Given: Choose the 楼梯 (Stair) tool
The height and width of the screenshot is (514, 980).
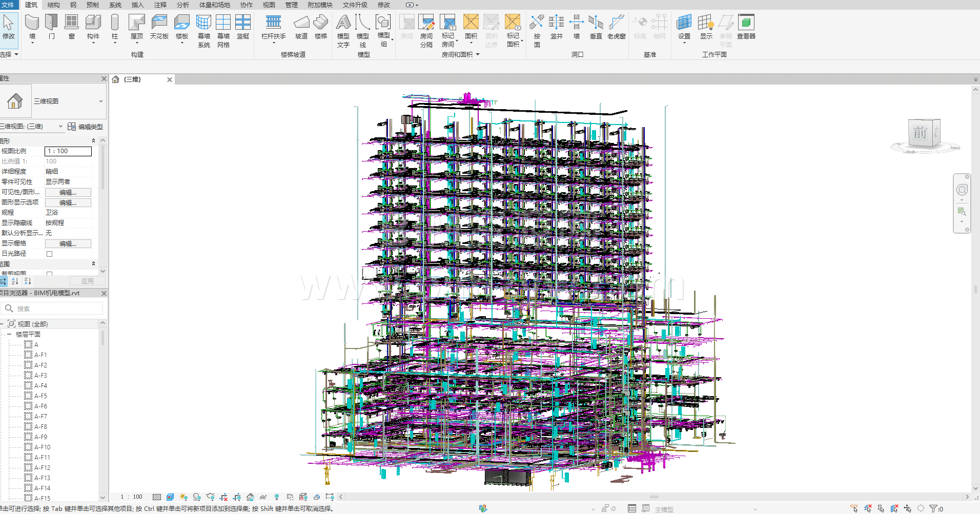Looking at the screenshot, I should tap(321, 23).
